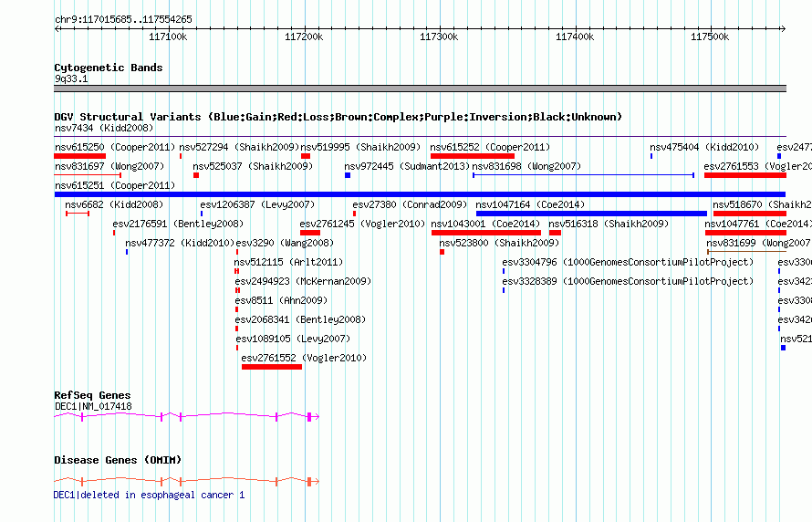Open esv2494923 (McKernan2009) label
The image size is (812, 522).
pos(303,281)
